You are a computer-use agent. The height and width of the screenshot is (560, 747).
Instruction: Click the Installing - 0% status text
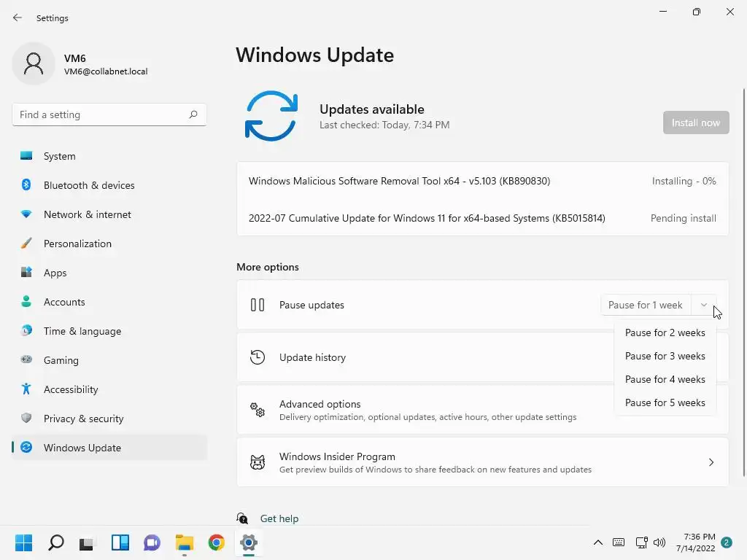684,181
